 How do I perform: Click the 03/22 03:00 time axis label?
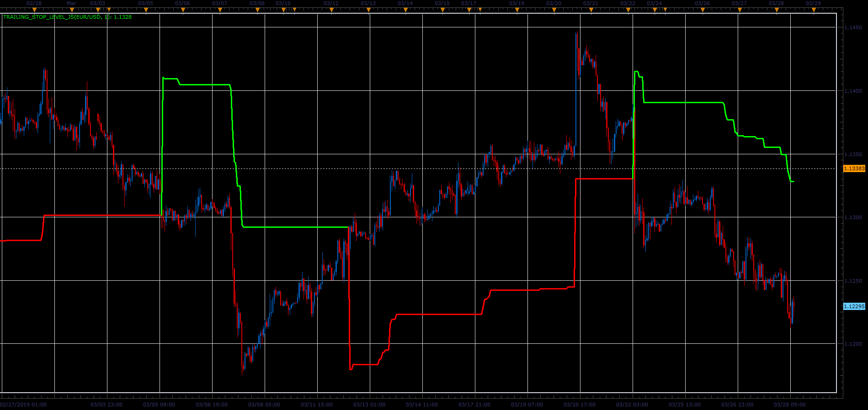coord(632,405)
